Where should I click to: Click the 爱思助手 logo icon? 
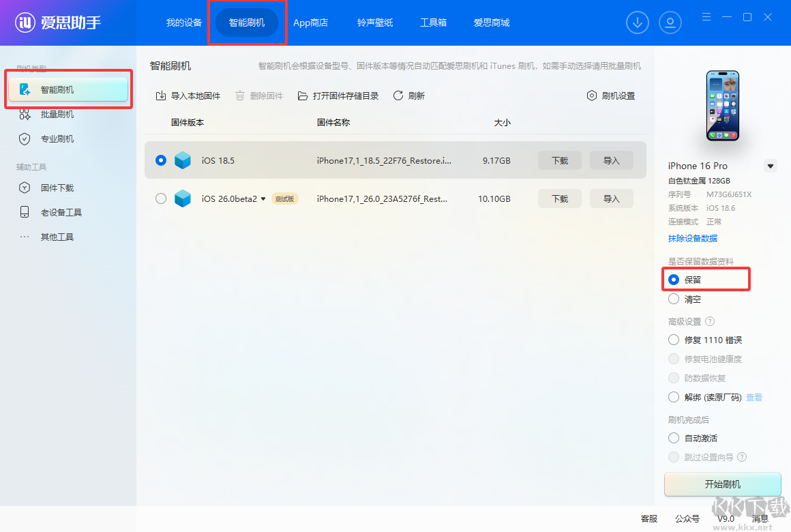(x=25, y=23)
